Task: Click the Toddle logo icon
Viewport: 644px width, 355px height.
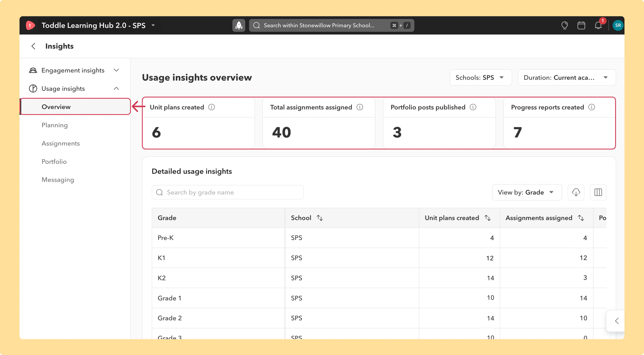Action: tap(30, 25)
